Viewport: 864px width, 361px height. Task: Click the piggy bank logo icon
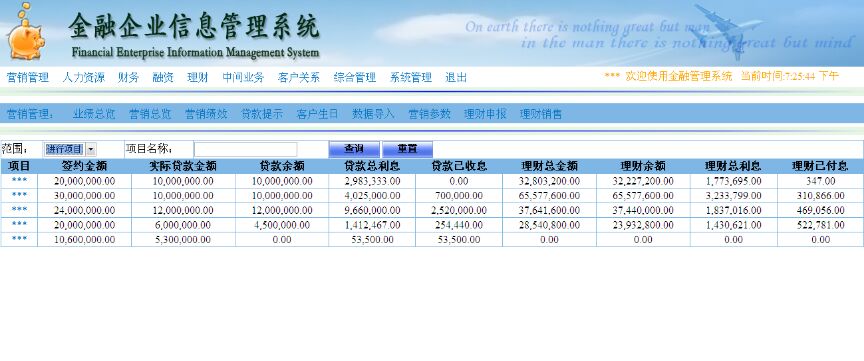tap(25, 31)
